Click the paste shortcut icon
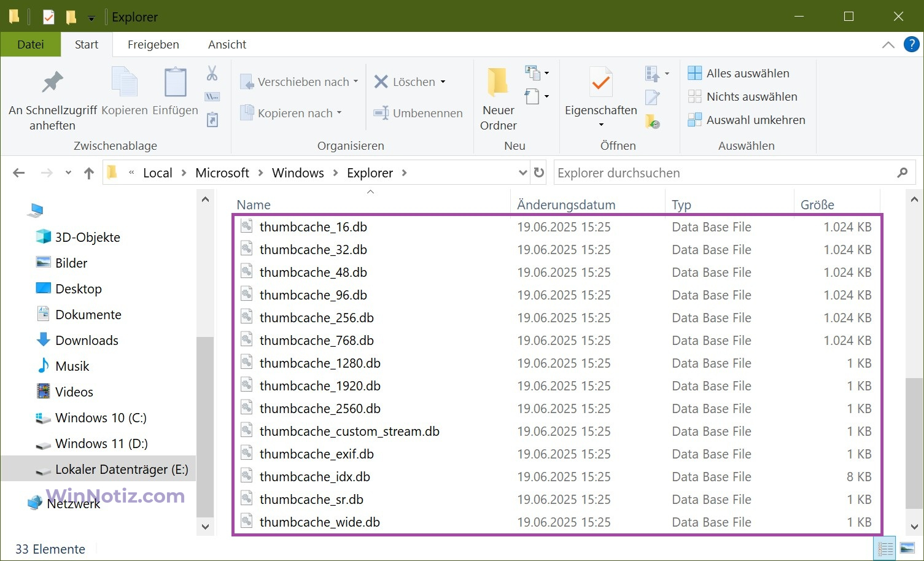 (x=212, y=119)
